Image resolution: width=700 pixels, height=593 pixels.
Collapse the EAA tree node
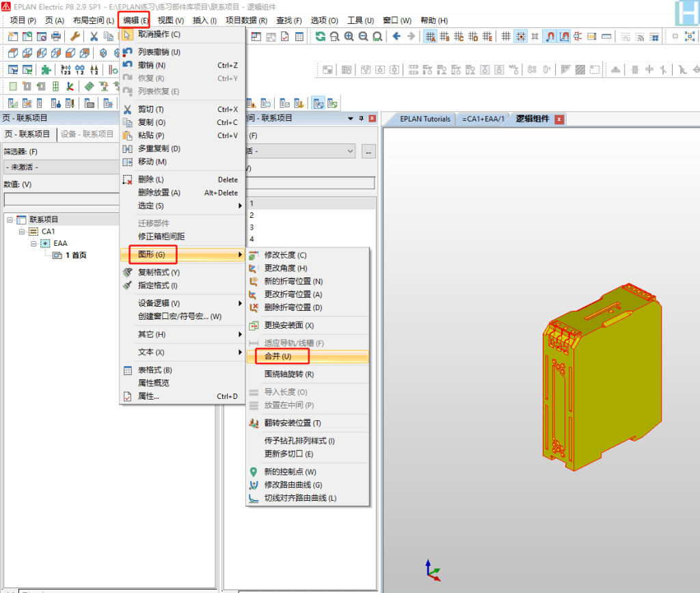33,243
